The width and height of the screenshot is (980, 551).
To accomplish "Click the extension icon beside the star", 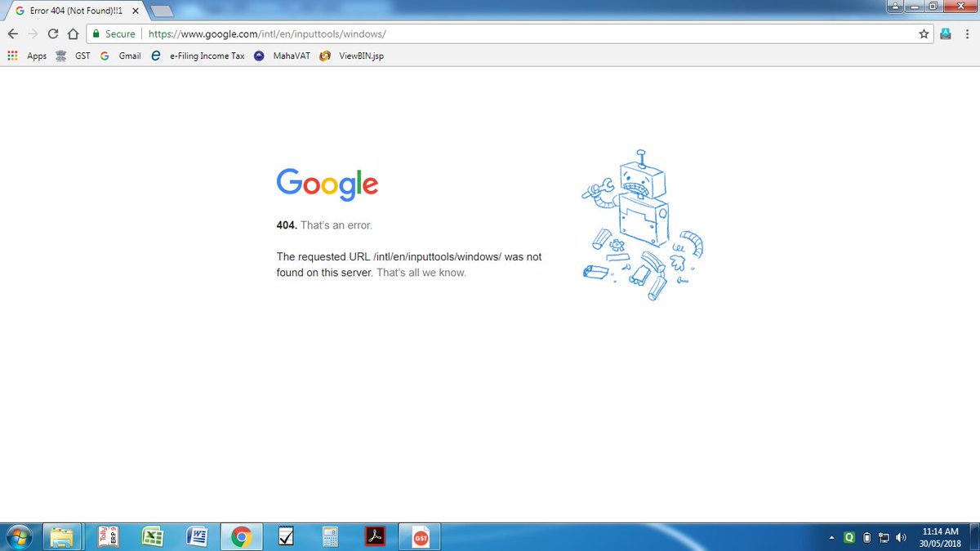I will 946,34.
